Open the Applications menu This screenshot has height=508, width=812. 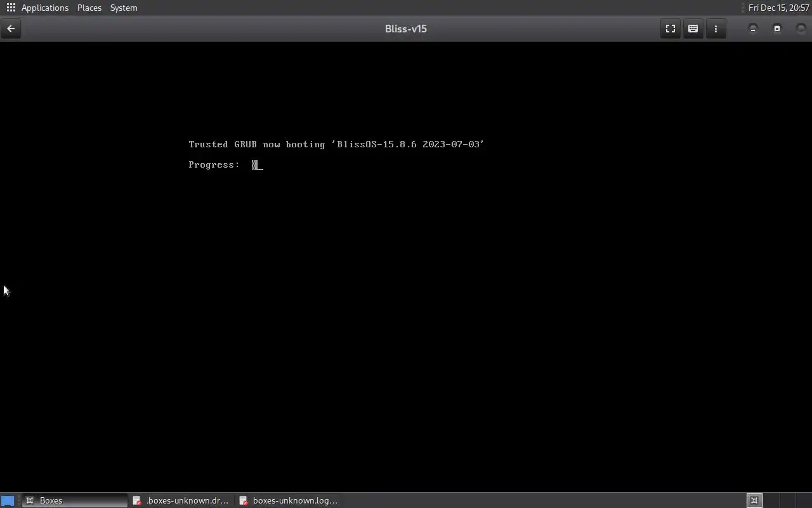(x=44, y=8)
